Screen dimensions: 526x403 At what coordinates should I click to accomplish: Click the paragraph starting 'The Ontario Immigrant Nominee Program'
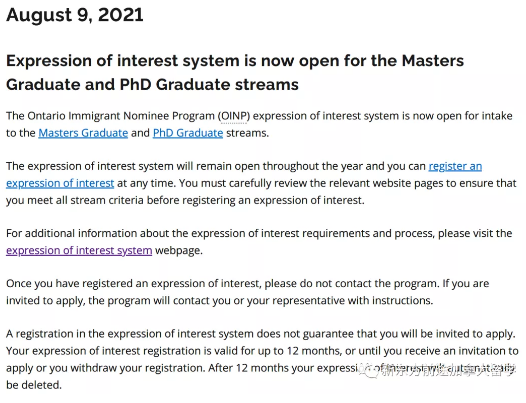[259, 124]
